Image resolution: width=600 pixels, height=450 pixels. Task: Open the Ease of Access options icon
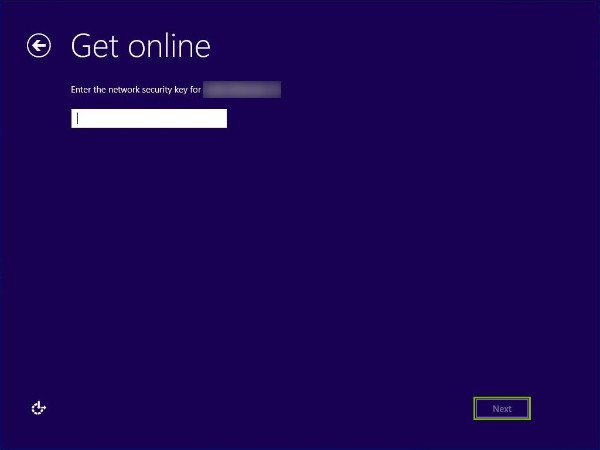[38, 408]
